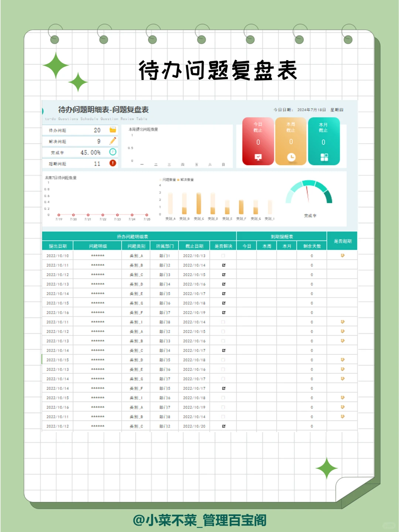Click the red exclamation icon for 超期问题
The width and height of the screenshot is (399, 532).
[113, 163]
